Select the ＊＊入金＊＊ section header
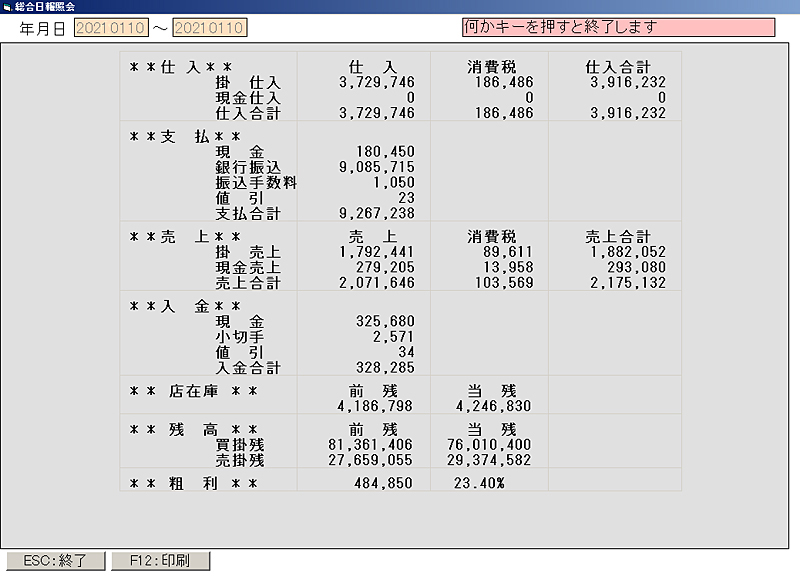 coord(185,306)
